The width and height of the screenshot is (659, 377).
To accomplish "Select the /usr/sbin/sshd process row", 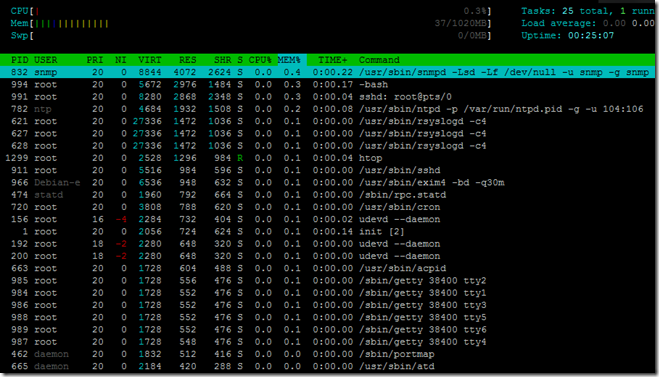I will 327,170.
